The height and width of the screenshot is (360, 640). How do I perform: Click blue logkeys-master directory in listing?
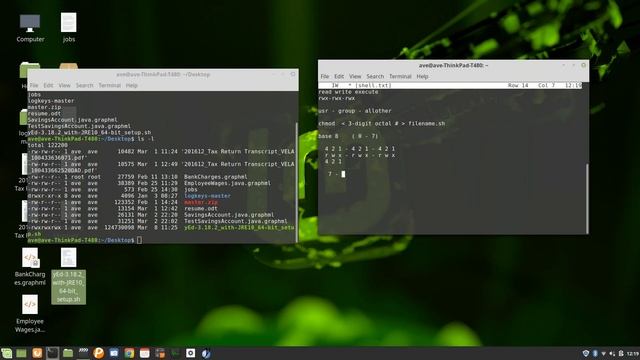pos(207,196)
